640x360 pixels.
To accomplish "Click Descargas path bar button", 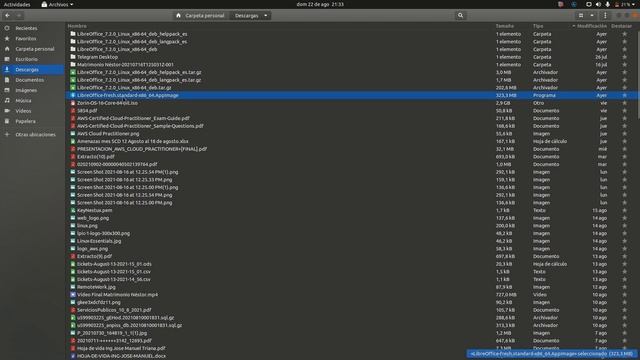I will coord(247,16).
